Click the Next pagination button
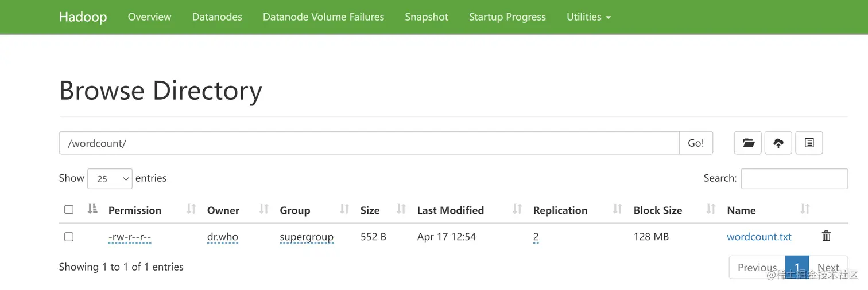The image size is (868, 290). [x=828, y=268]
